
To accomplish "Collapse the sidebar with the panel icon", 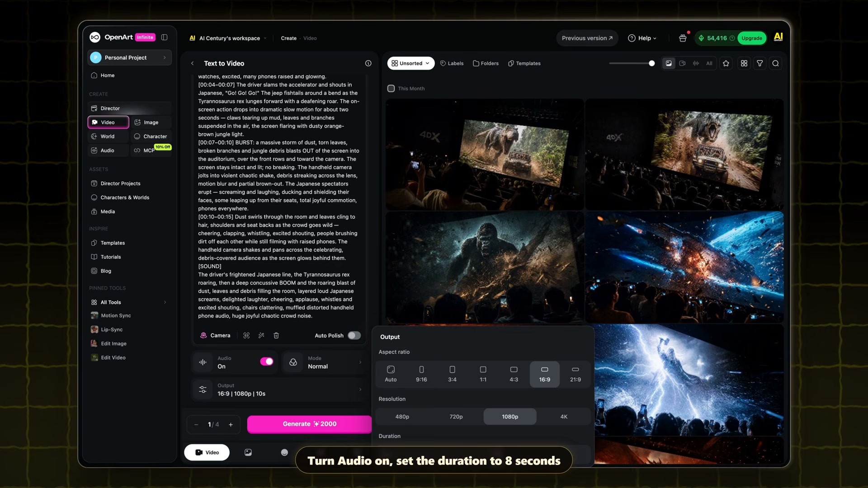I will click(x=165, y=38).
